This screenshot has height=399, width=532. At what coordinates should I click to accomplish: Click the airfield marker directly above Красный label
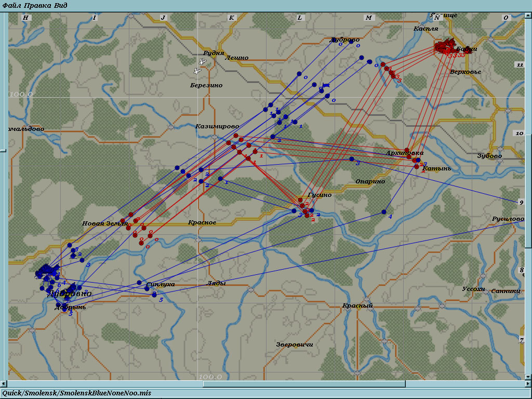[x=366, y=299]
